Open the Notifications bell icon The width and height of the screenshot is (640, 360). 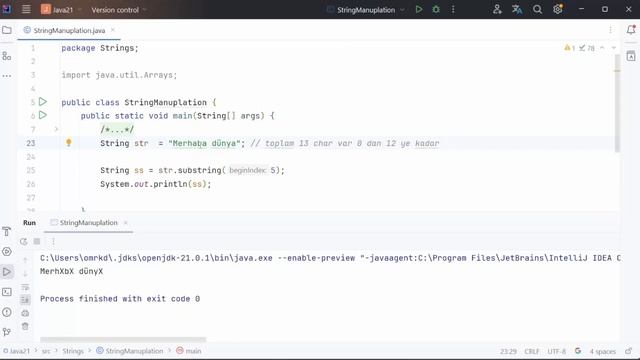(631, 30)
